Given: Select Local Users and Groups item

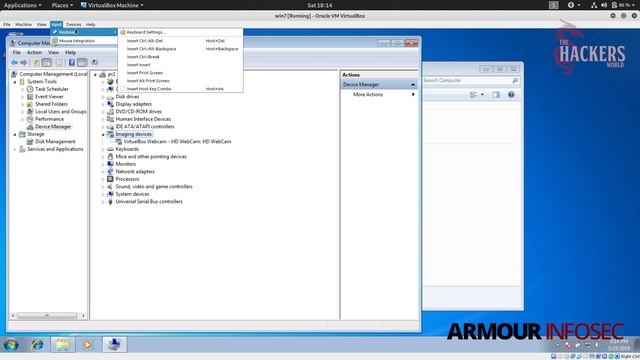Looking at the screenshot, I should point(60,111).
